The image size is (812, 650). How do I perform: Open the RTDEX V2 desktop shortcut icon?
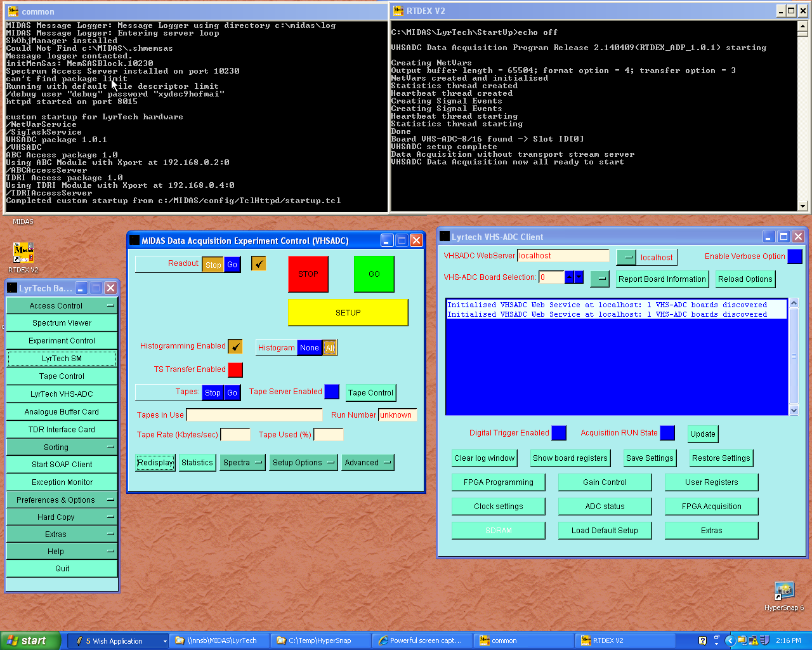pyautogui.click(x=23, y=253)
